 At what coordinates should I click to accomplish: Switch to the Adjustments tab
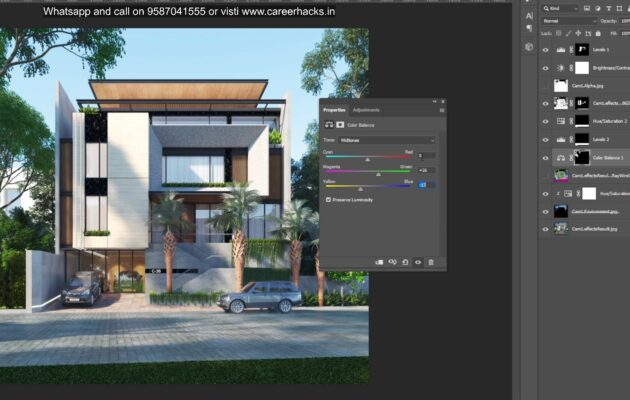click(366, 109)
